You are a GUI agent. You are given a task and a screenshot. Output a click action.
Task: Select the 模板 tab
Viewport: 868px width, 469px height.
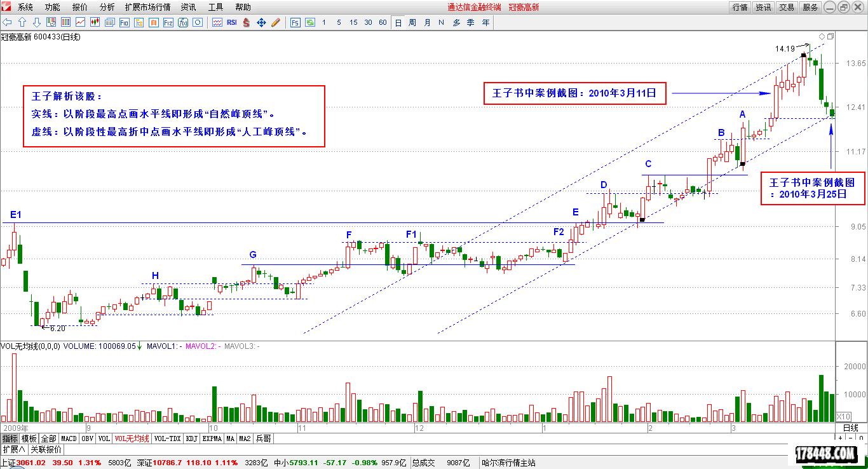click(29, 438)
